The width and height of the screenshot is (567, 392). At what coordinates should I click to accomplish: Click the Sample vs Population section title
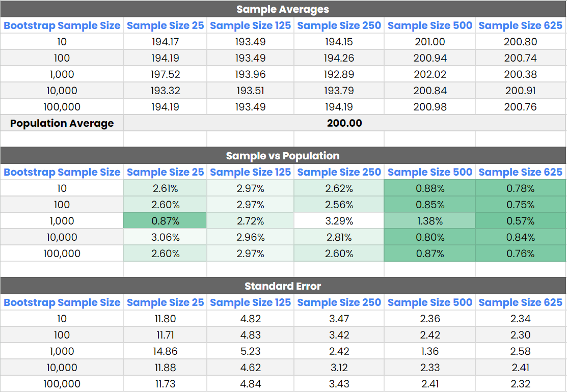coord(283,156)
